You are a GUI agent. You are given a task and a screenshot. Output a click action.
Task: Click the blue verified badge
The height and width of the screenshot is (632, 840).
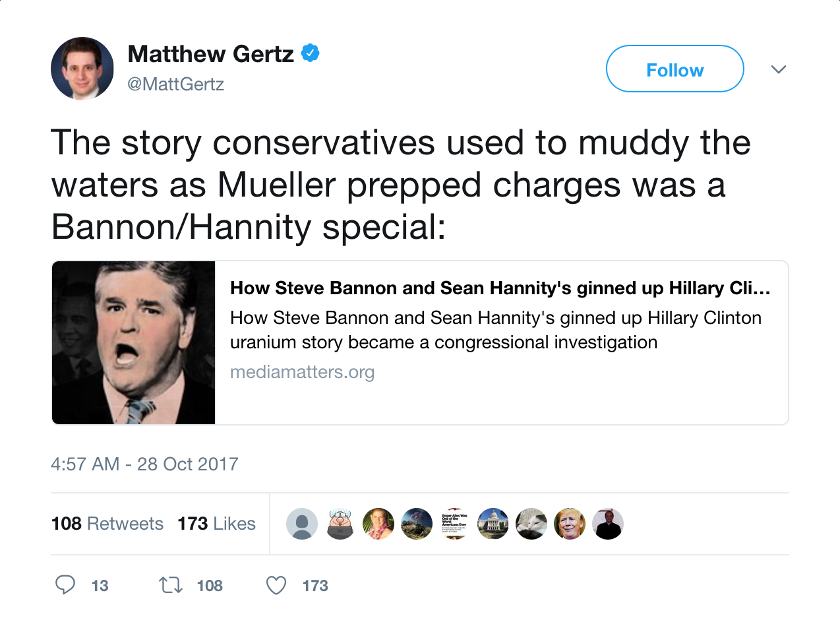(x=311, y=53)
